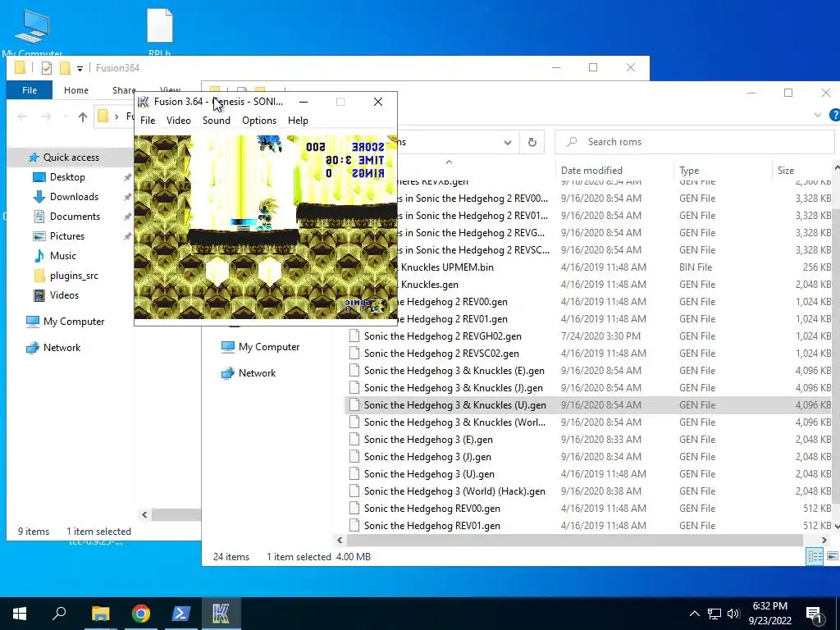This screenshot has width=840, height=630.
Task: Click the Search roms input field
Action: 694,142
